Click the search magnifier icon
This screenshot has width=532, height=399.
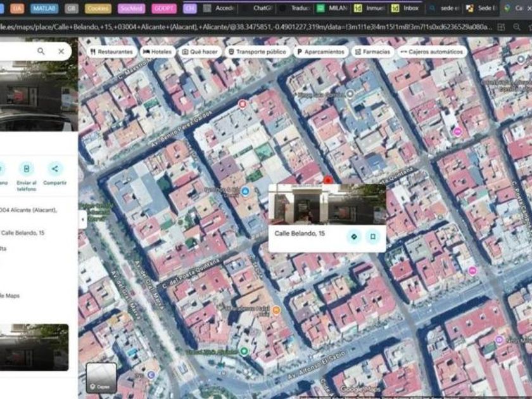point(41,51)
